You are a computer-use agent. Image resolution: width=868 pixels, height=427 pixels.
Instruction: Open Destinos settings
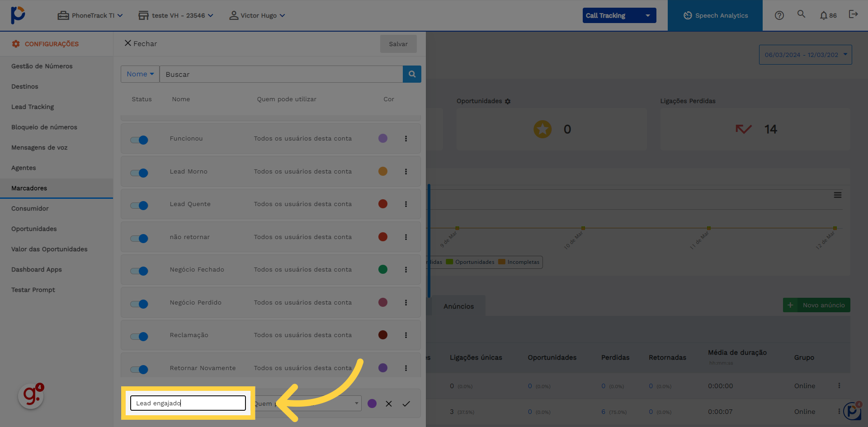[25, 86]
